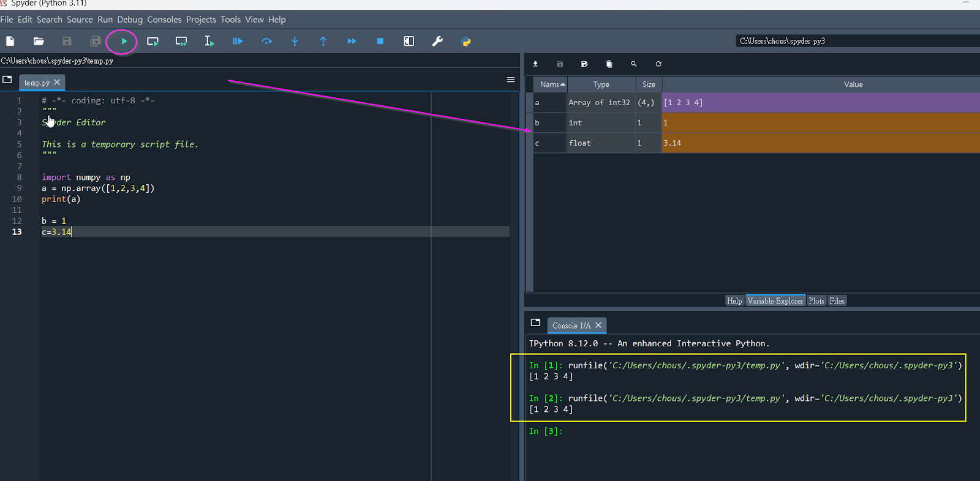
Task: Switch to the Help pane tab
Action: click(734, 300)
